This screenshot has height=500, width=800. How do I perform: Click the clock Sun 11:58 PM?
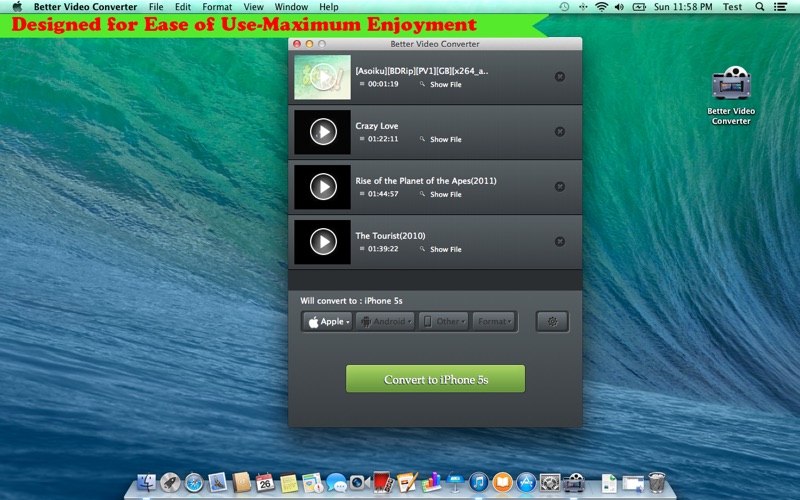(683, 7)
